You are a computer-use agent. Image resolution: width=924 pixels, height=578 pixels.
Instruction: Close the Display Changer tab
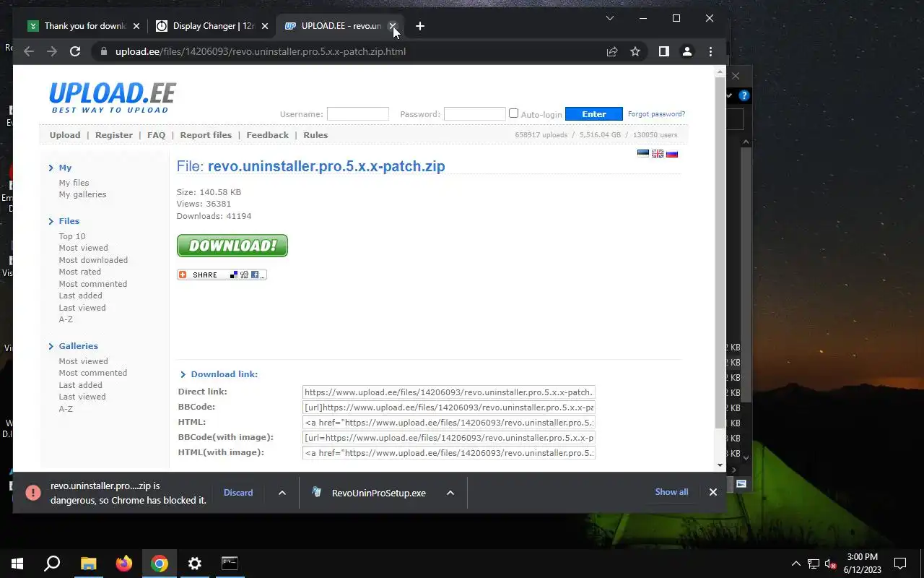[x=265, y=26]
